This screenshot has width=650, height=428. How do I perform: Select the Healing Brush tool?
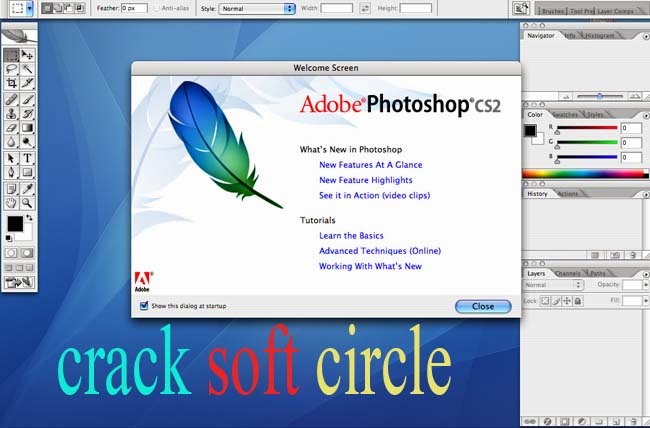coord(12,100)
